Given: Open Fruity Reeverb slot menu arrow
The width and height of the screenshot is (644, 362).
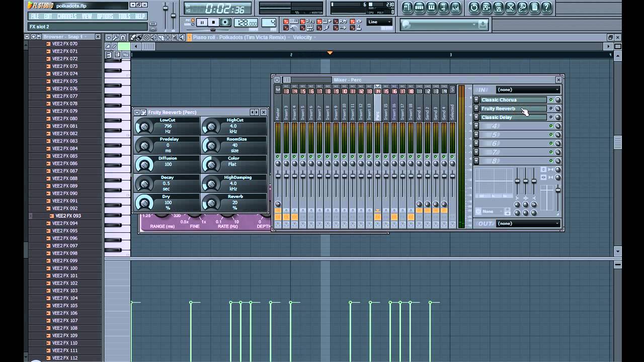Looking at the screenshot, I should click(x=476, y=108).
